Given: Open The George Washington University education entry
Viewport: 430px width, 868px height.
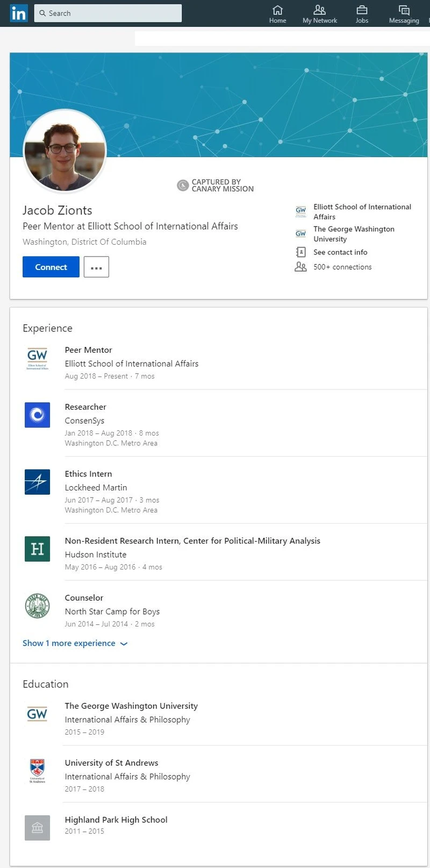Looking at the screenshot, I should click(x=131, y=706).
